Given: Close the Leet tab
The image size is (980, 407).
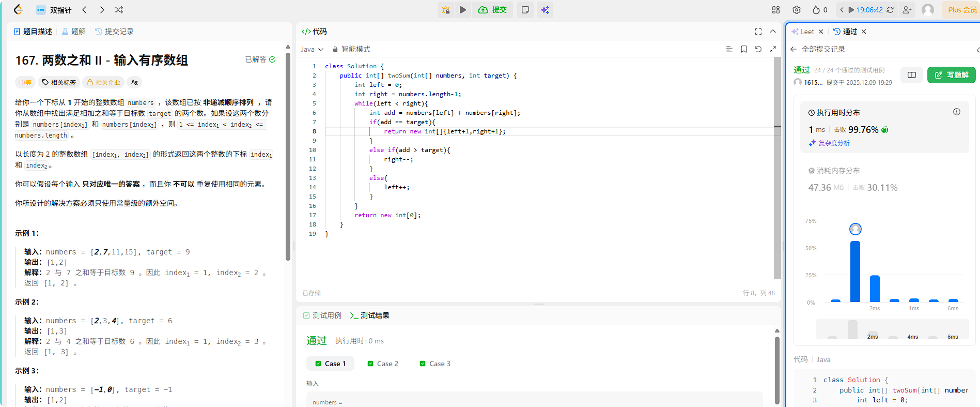Looking at the screenshot, I should point(821,32).
